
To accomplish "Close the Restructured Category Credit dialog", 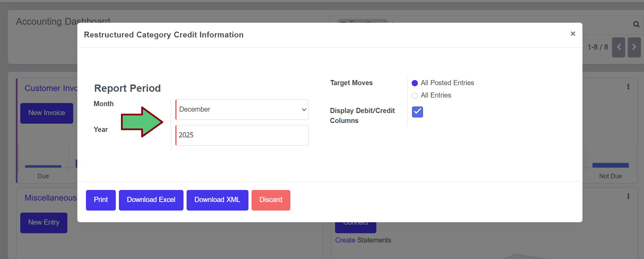I will coord(573,34).
